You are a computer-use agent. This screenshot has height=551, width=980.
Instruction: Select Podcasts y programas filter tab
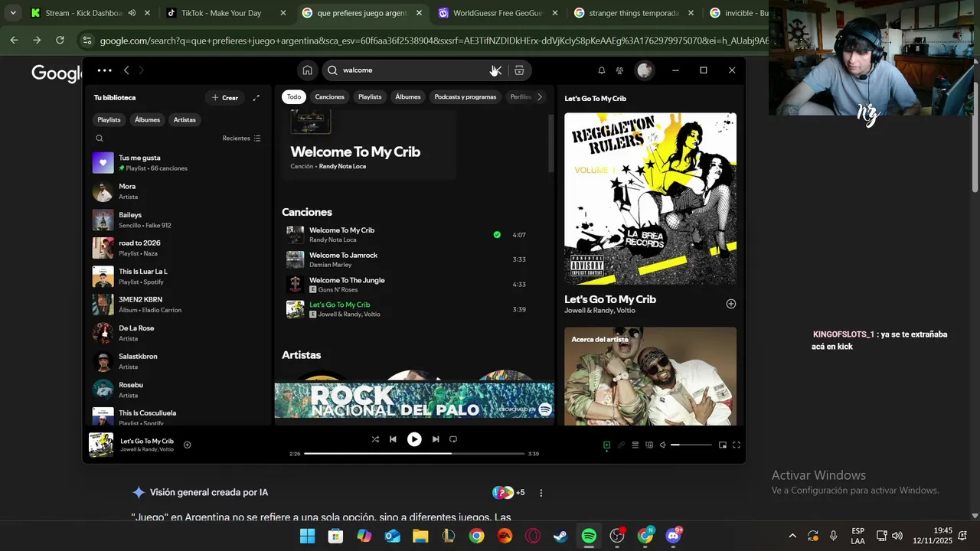tap(465, 97)
